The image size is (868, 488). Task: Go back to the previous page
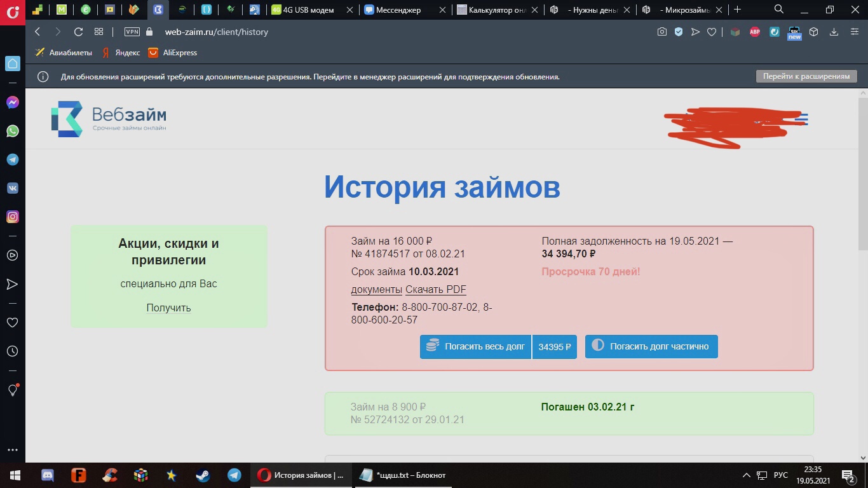coord(37,32)
